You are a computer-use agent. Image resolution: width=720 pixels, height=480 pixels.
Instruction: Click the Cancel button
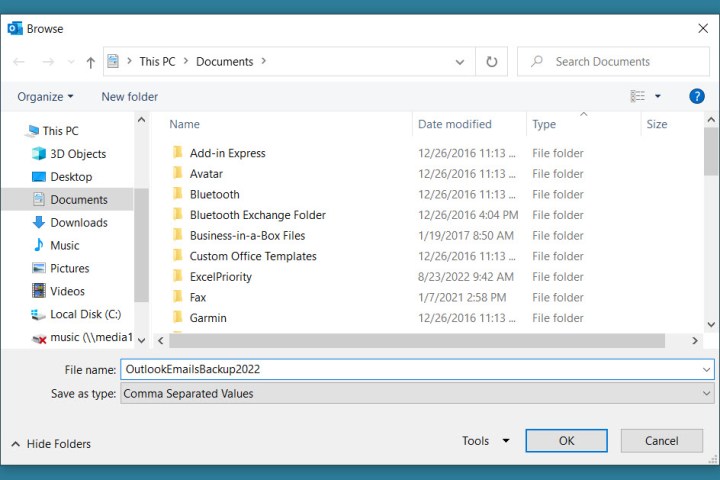point(661,441)
